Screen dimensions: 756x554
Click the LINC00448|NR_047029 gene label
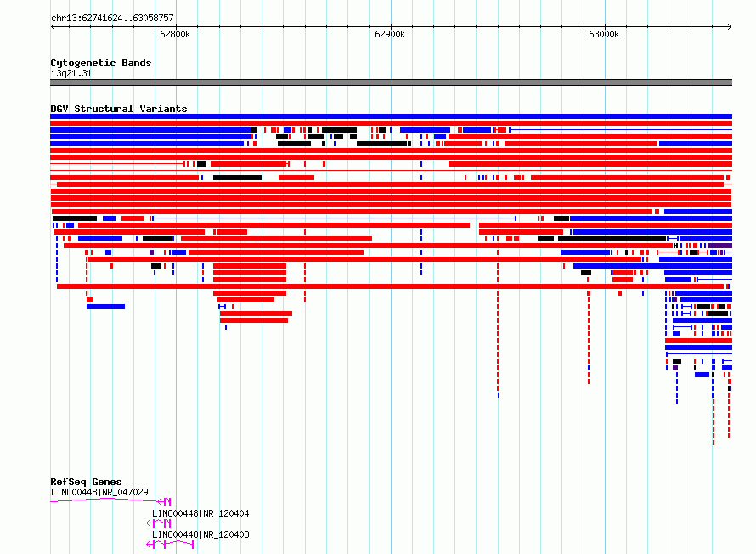pos(99,492)
